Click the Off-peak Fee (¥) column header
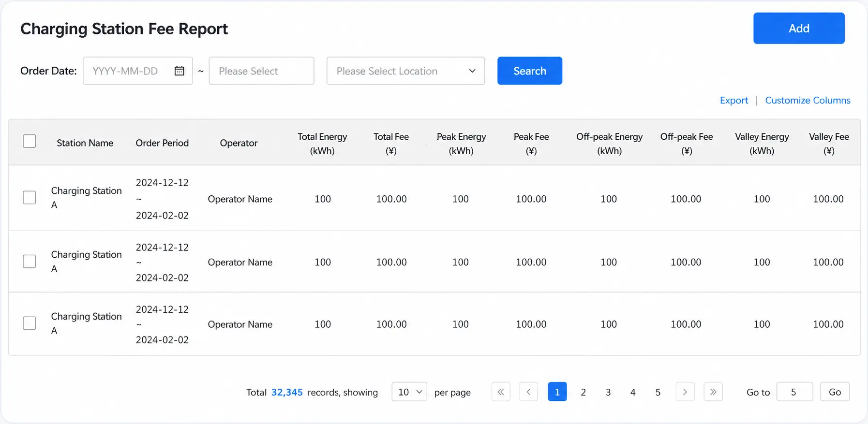The height and width of the screenshot is (424, 868). tap(687, 144)
